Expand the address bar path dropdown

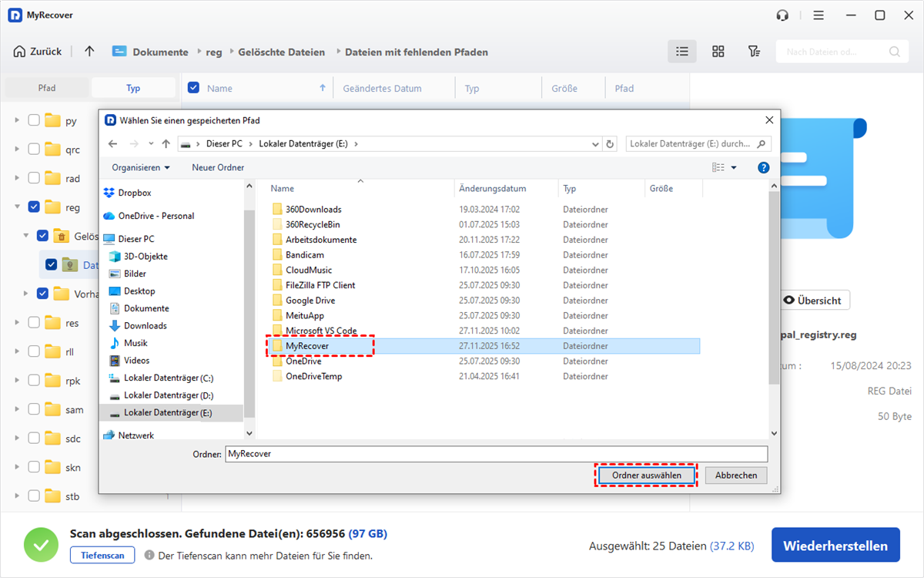[x=595, y=144]
